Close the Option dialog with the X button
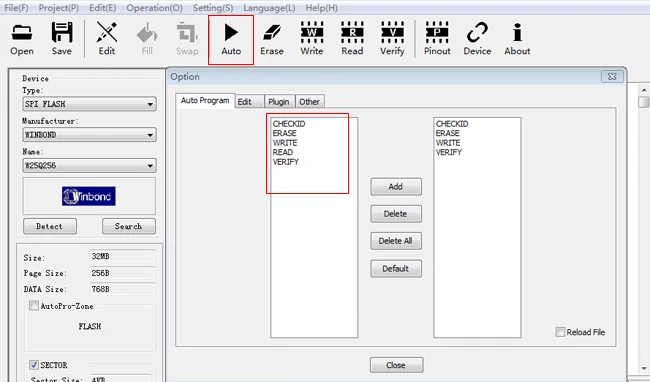The height and width of the screenshot is (382, 650). click(x=612, y=77)
